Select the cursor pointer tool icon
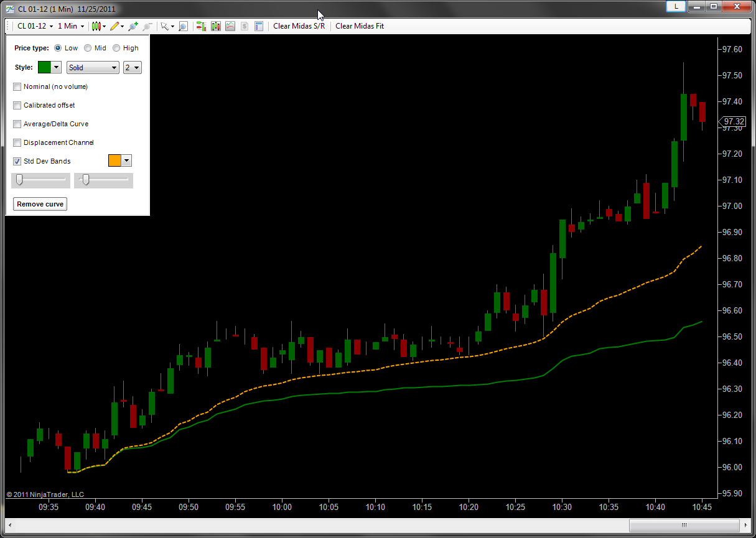 click(164, 26)
